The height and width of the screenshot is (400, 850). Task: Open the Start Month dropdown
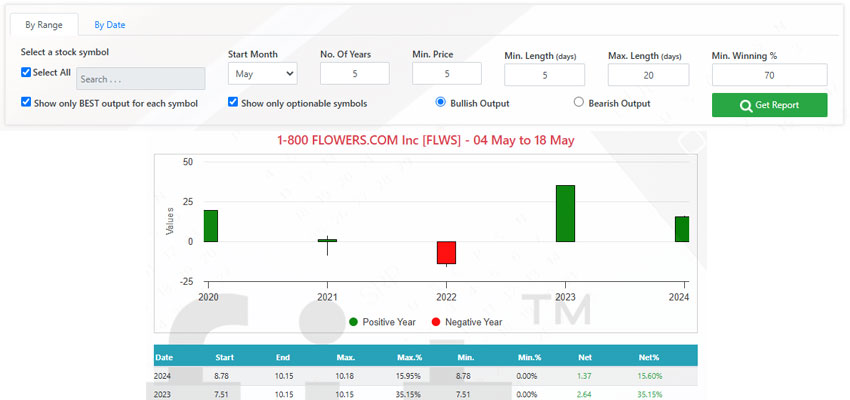(262, 74)
